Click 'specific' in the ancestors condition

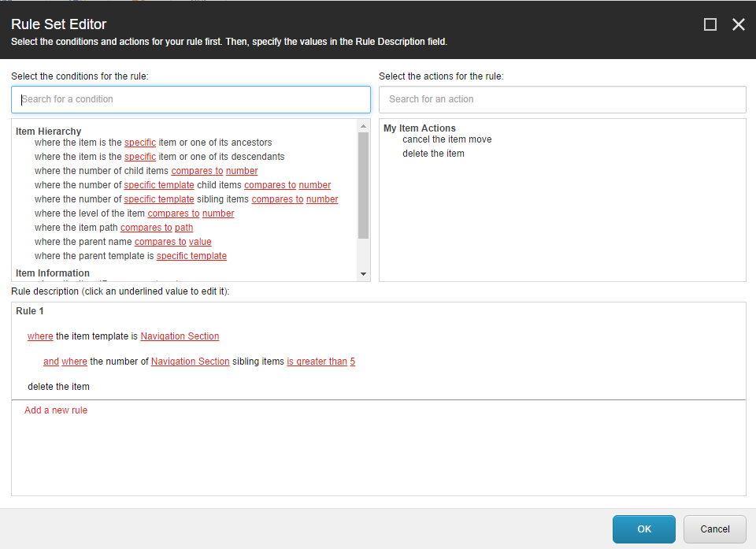tap(140, 142)
